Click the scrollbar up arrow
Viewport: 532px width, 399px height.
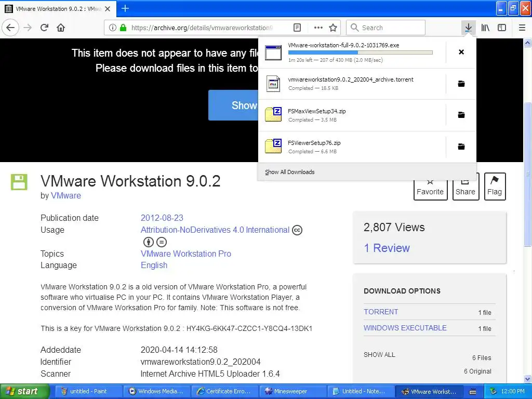tap(528, 43)
